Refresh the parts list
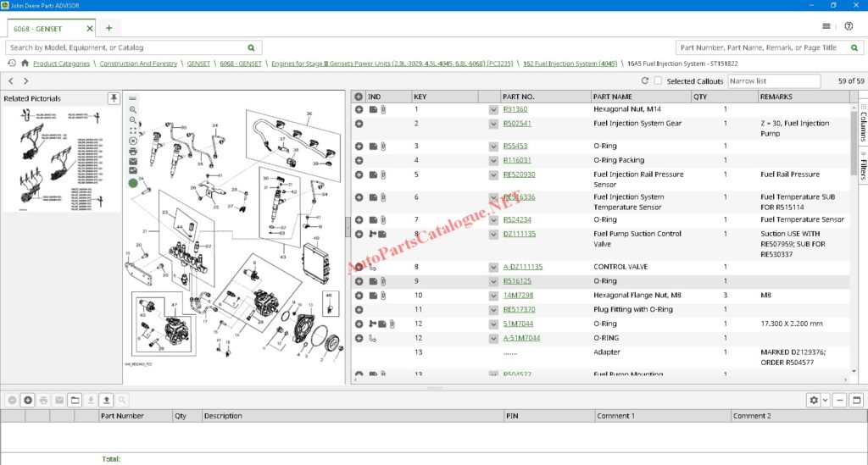The image size is (868, 465). 645,81
